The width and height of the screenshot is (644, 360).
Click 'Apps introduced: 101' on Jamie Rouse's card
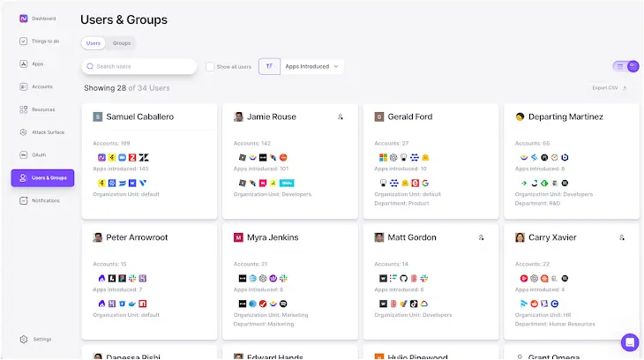pos(261,169)
